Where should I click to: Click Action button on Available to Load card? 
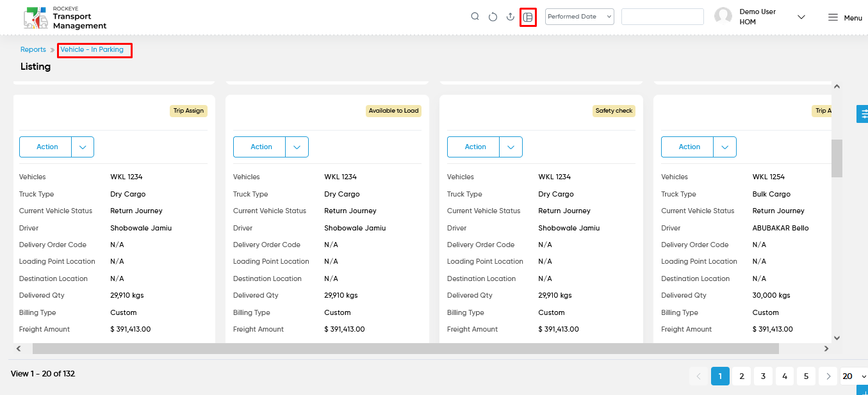[261, 147]
